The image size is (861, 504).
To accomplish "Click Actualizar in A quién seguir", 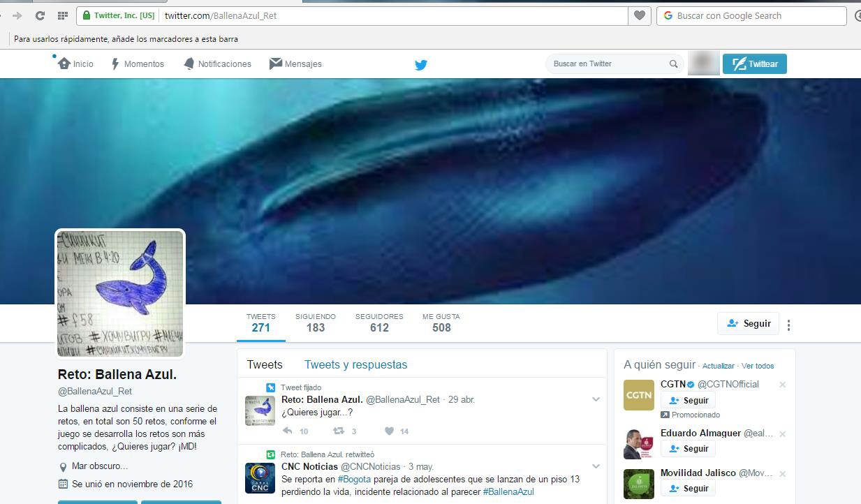I will tap(718, 366).
